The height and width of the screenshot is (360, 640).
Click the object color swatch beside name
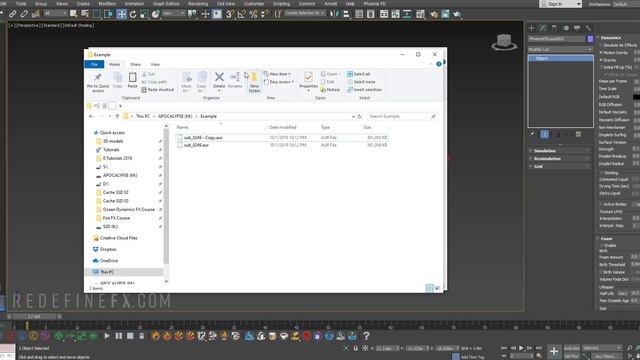[x=590, y=39]
